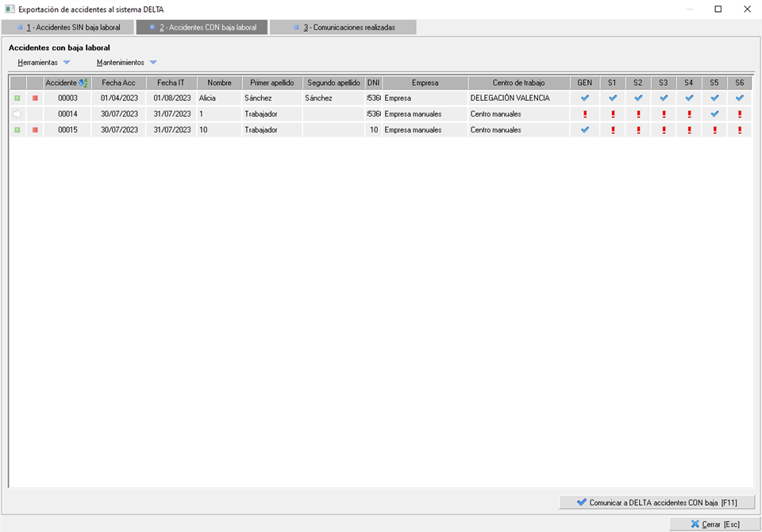
Task: Open the Comunicaciones realizadas tab
Action: (x=343, y=27)
